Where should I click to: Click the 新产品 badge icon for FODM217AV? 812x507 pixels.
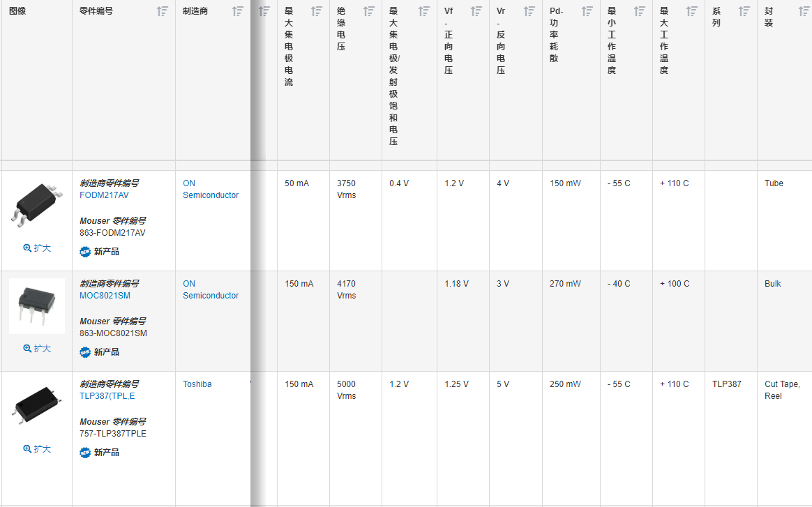(x=85, y=252)
